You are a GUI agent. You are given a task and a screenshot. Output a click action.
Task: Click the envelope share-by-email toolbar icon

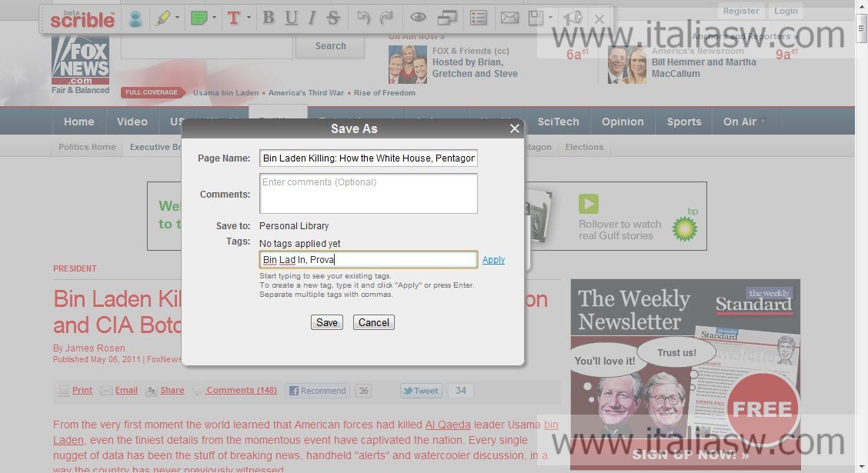[x=509, y=18]
